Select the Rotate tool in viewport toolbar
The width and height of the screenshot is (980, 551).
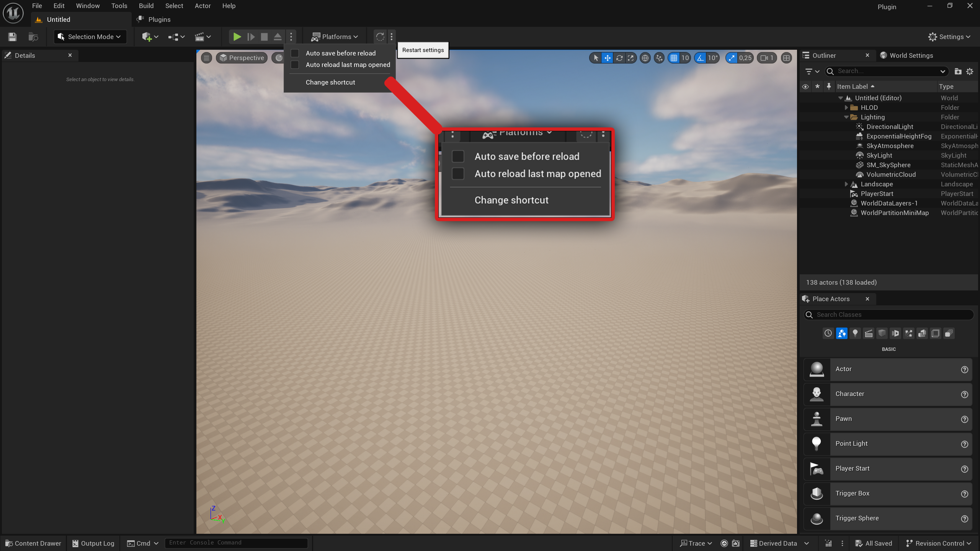pyautogui.click(x=619, y=58)
